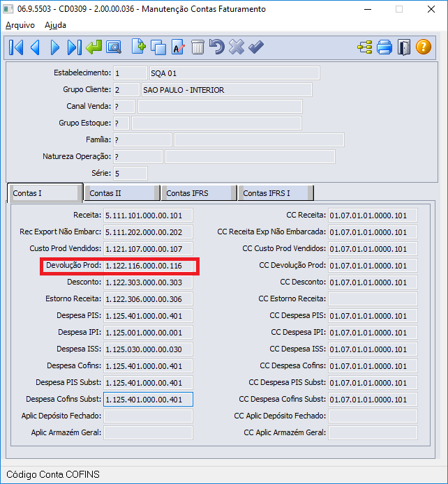The image size is (448, 484).
Task: Delete the record with trash icon
Action: click(x=197, y=47)
